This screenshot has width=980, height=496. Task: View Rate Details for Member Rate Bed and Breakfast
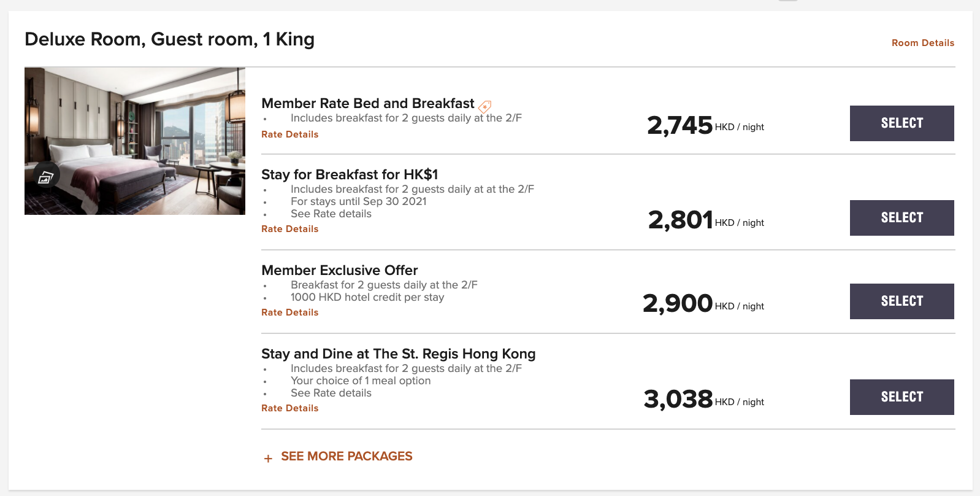coord(290,134)
